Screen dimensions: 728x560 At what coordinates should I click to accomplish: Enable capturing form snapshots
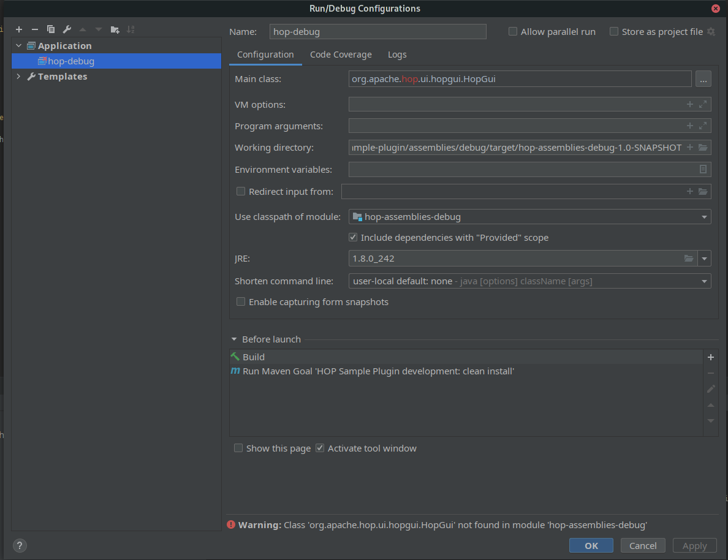240,301
